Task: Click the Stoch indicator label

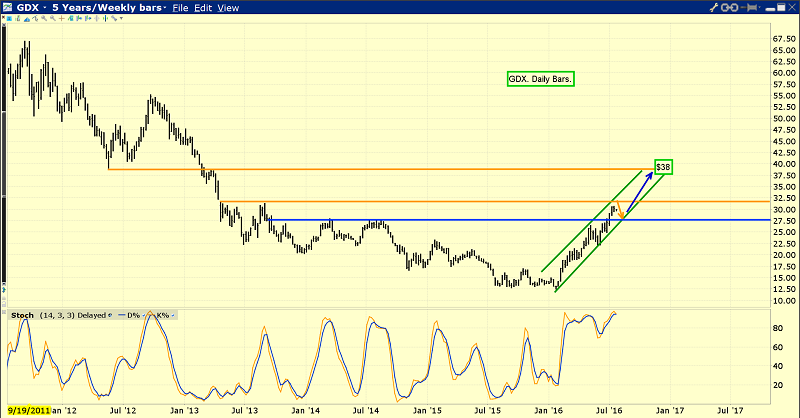Action: tap(22, 315)
